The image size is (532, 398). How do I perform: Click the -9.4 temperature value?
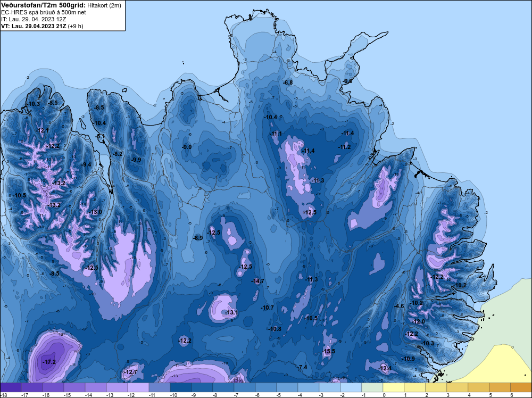click(x=86, y=164)
